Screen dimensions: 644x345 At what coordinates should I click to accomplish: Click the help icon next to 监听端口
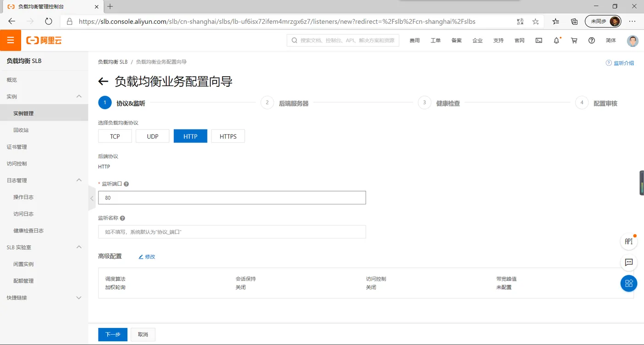[x=126, y=184]
